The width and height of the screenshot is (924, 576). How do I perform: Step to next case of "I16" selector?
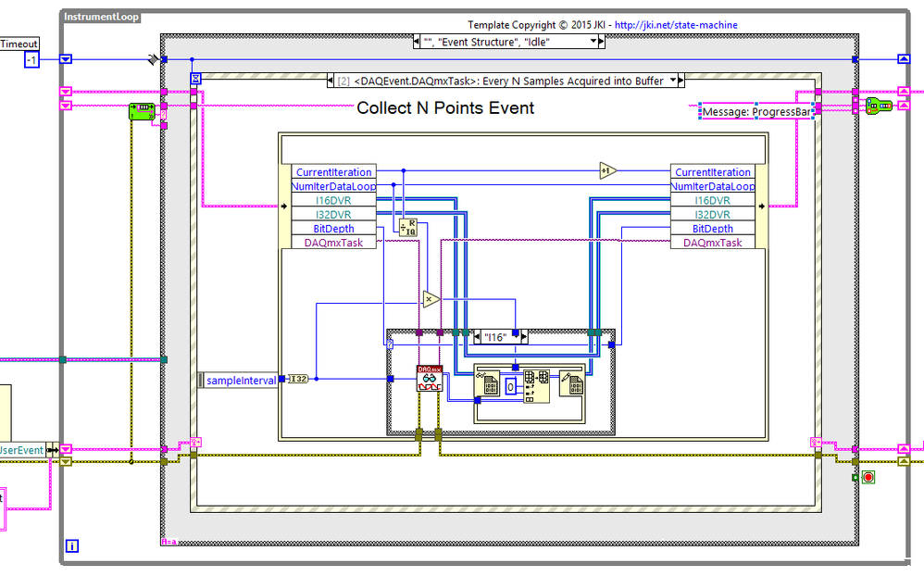tap(524, 337)
